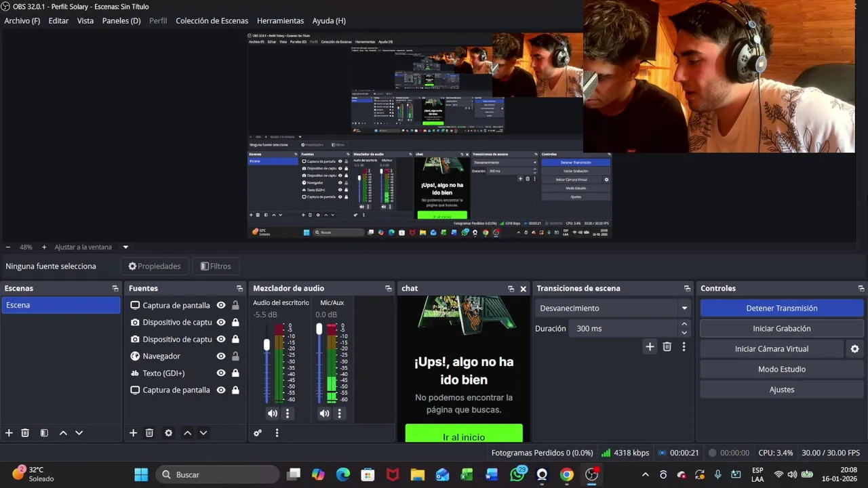Hide the Navegador source
Viewport: 868px width, 488px height.
coord(221,356)
